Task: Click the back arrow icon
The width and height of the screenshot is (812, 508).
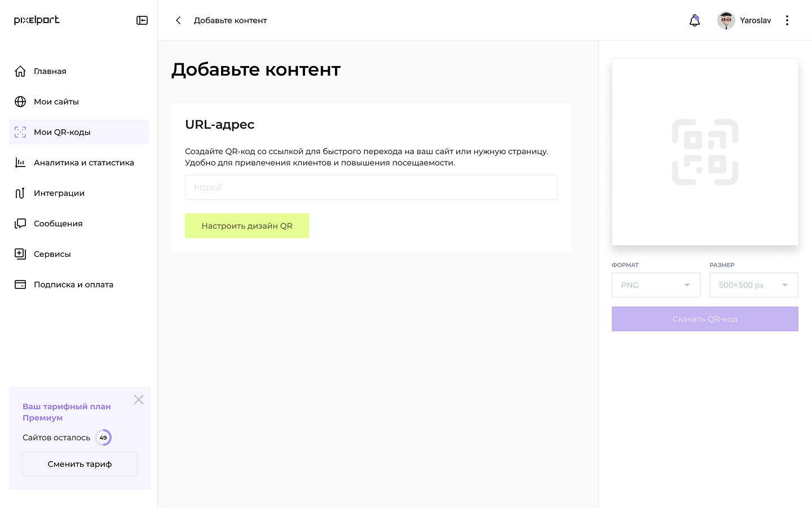Action: (178, 20)
